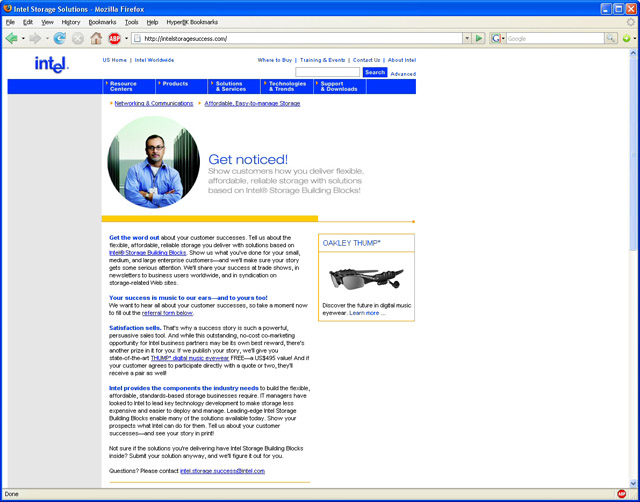
Task: Click Done in the status bar
Action: click(11, 494)
